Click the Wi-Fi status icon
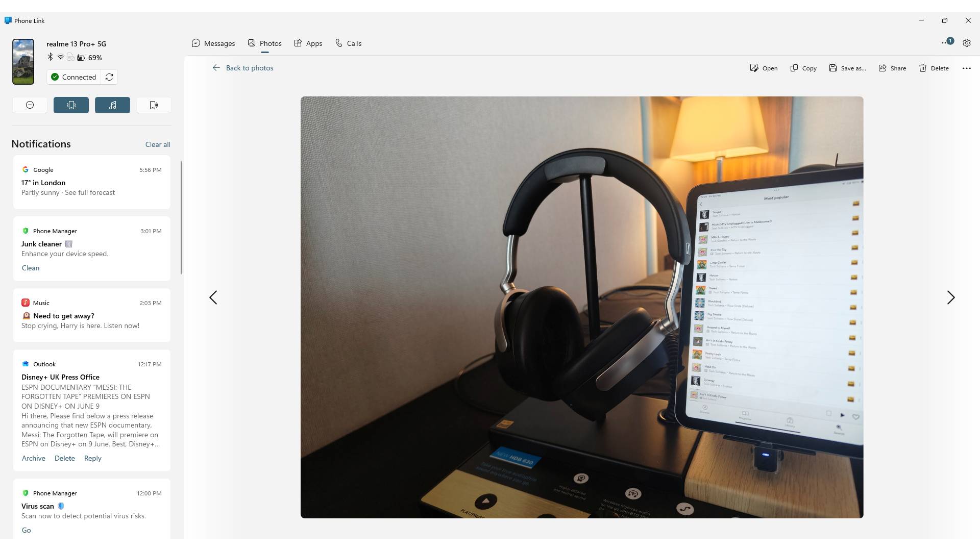Viewport: 980px width, 551px height. point(60,57)
